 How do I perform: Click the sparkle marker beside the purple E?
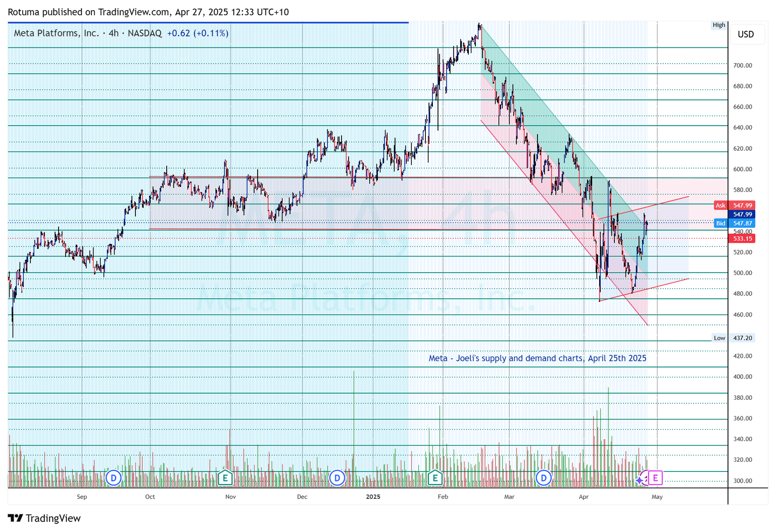640,480
